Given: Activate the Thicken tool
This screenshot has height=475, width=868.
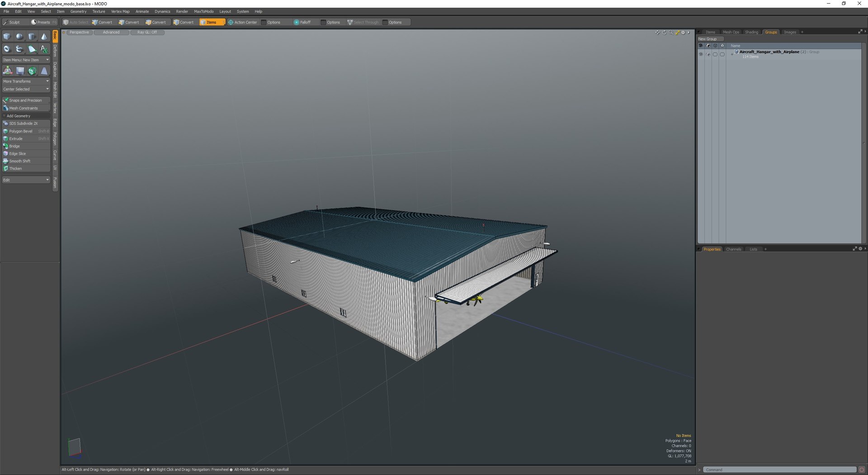Looking at the screenshot, I should click(26, 169).
